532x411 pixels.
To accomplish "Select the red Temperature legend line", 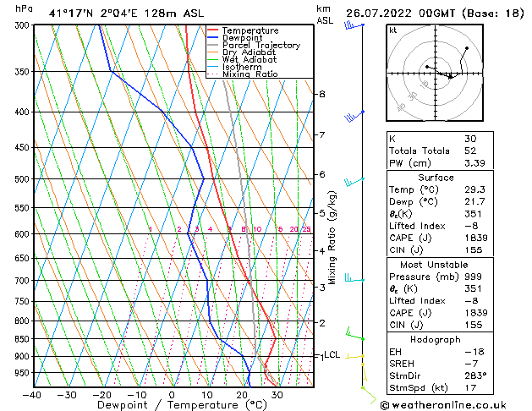I will [212, 30].
